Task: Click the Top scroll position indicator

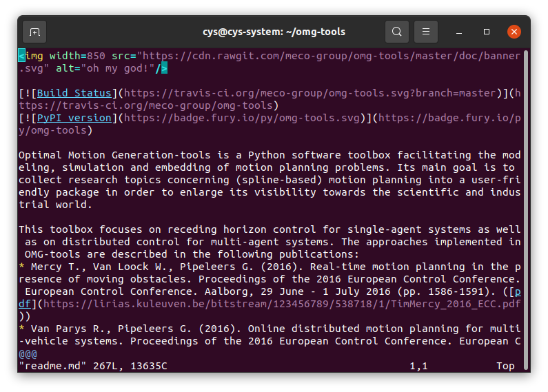Action: (505, 366)
